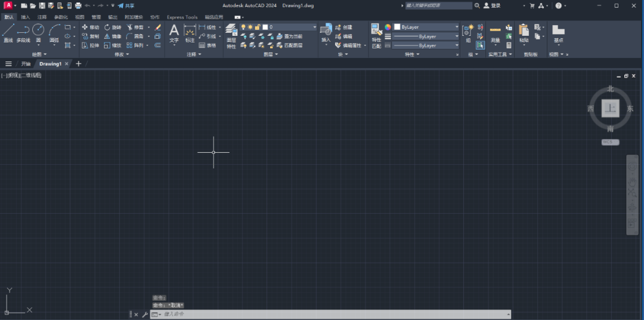Click the object color wheel swatch
This screenshot has width=644, height=320.
coord(388,27)
